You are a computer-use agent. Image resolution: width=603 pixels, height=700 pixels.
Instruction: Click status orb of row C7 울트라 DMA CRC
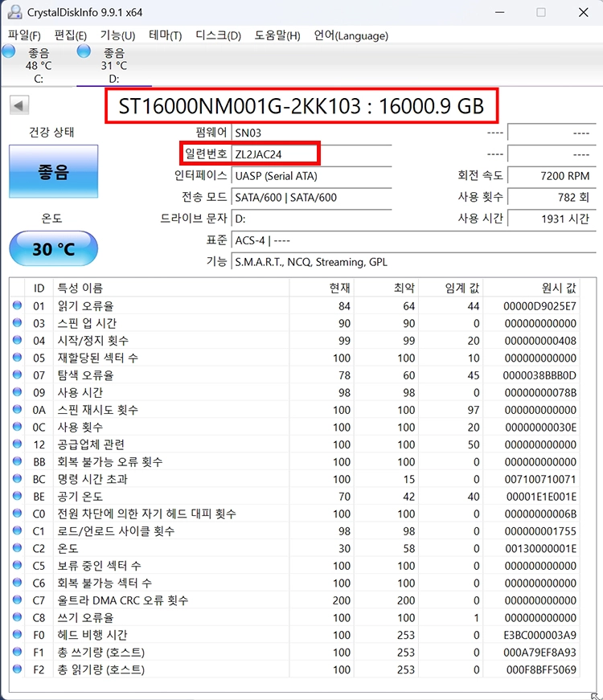[17, 600]
